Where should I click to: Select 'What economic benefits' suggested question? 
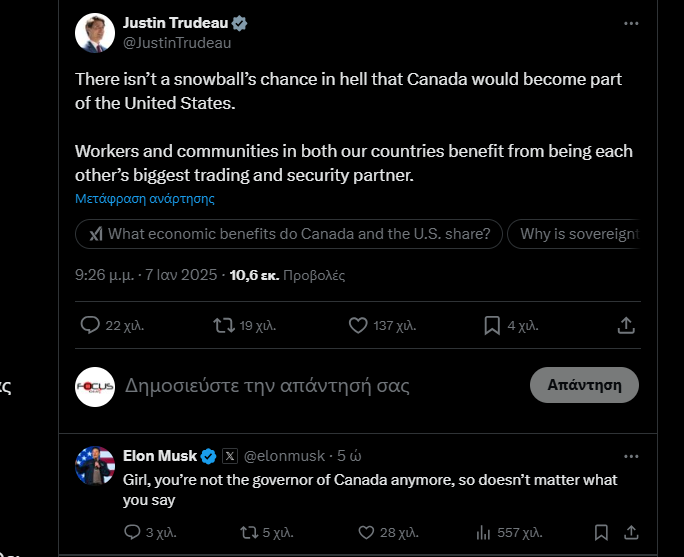289,234
